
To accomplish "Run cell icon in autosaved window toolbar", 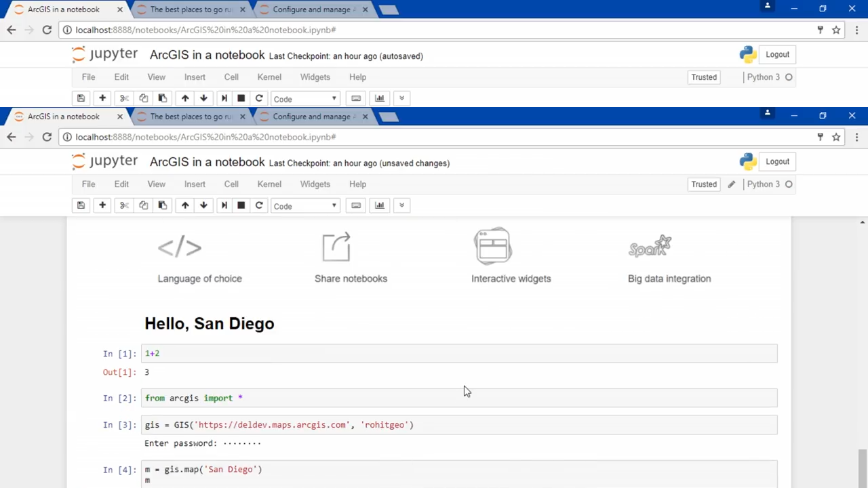I will point(224,98).
